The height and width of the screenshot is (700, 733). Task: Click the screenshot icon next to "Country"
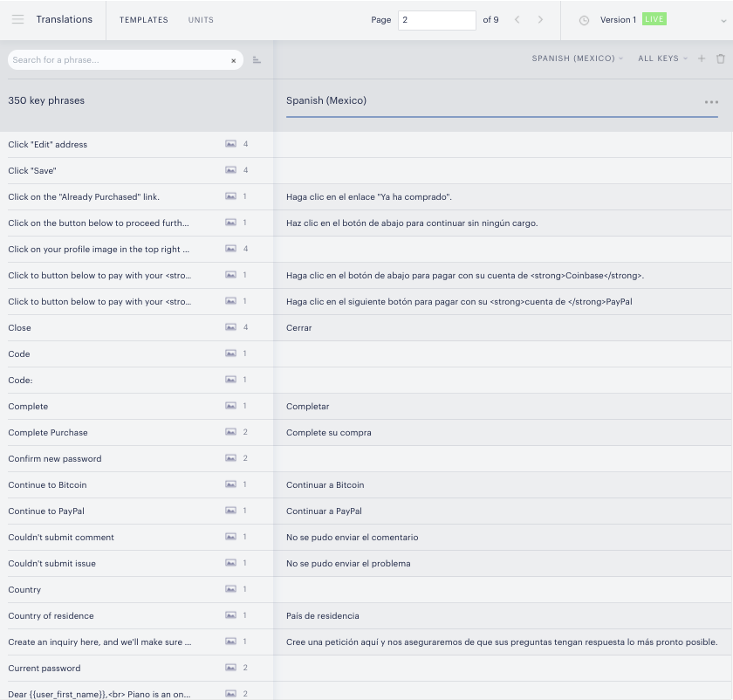coord(230,589)
